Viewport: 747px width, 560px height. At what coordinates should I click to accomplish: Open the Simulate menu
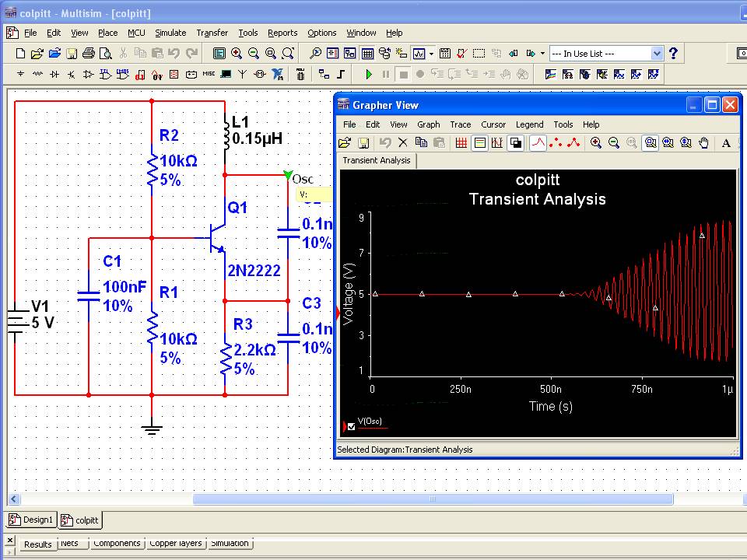tap(170, 33)
